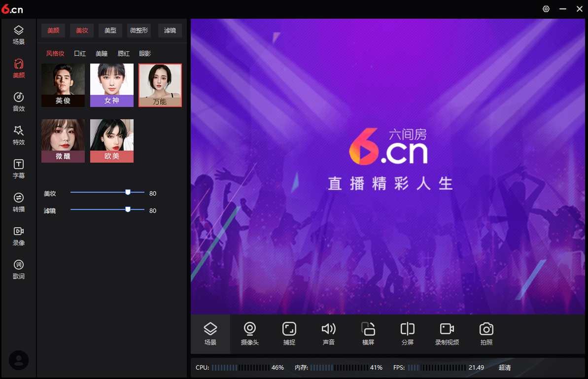Open the 音效 sound effects sidebar icon

tap(19, 102)
